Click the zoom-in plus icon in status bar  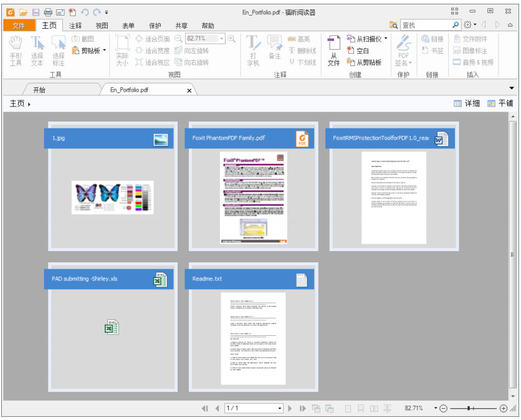pyautogui.click(x=504, y=408)
